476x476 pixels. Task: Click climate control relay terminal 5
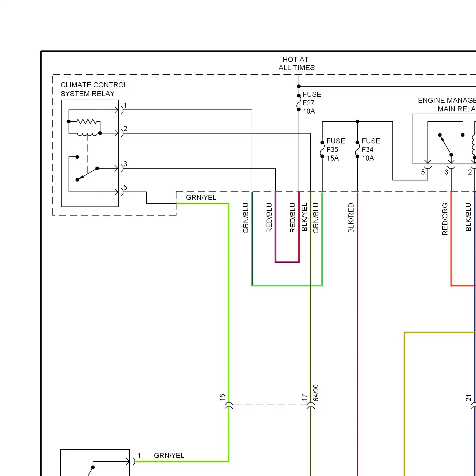point(125,187)
